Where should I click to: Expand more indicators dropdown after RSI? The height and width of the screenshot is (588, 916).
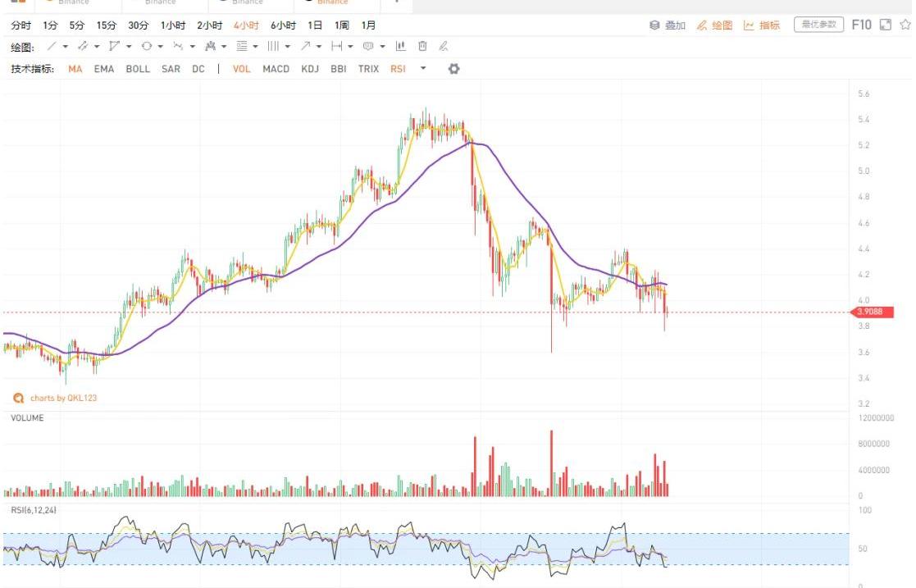[x=423, y=69]
